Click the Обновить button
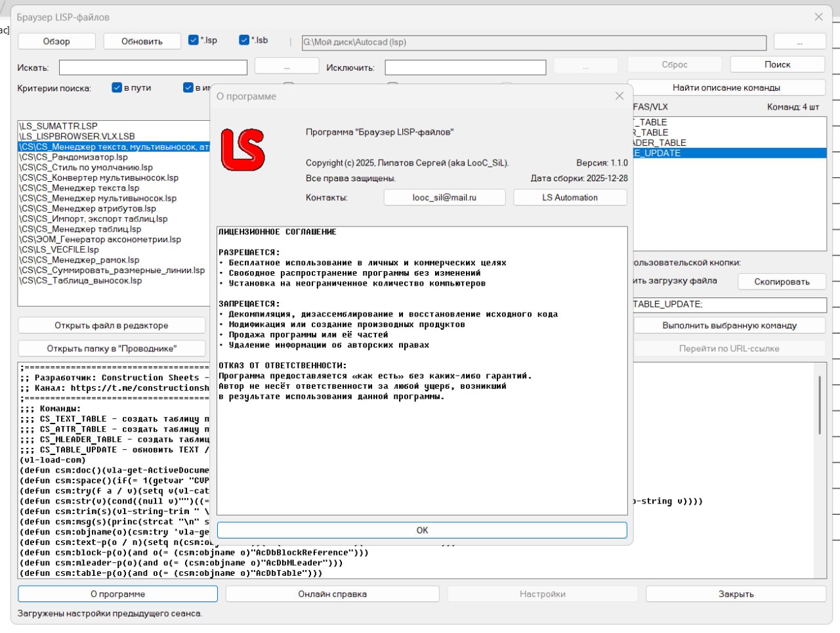 (x=142, y=41)
